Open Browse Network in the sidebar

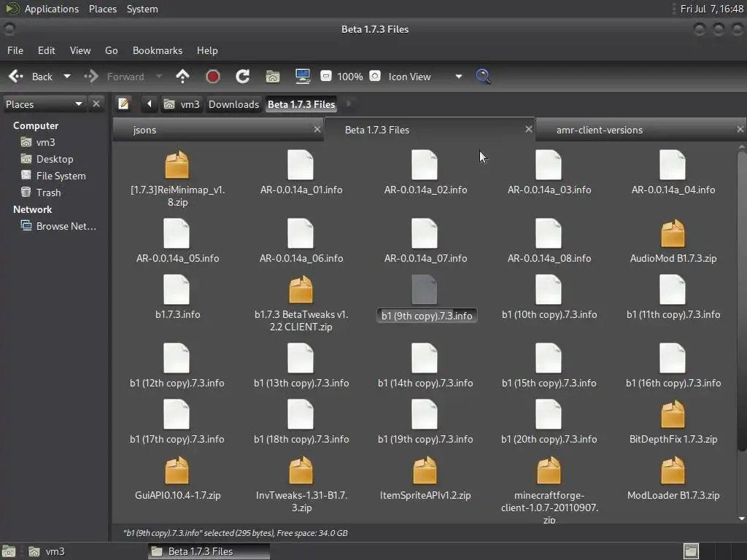pyautogui.click(x=66, y=226)
